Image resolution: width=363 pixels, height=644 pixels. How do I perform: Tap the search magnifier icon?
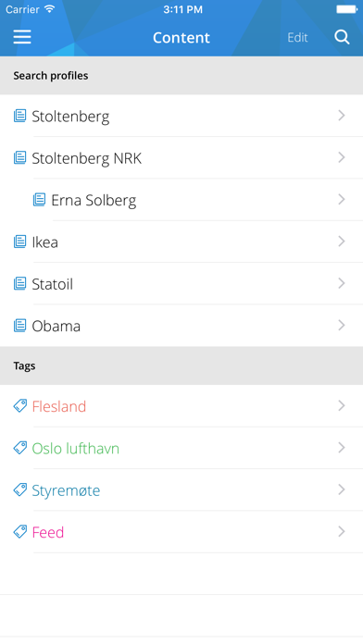coord(342,37)
